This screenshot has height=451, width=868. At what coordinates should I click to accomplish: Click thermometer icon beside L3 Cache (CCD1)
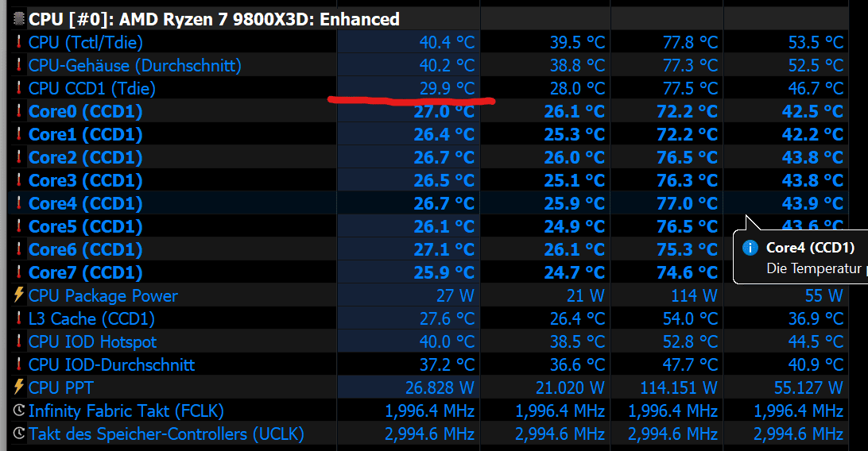click(x=19, y=318)
